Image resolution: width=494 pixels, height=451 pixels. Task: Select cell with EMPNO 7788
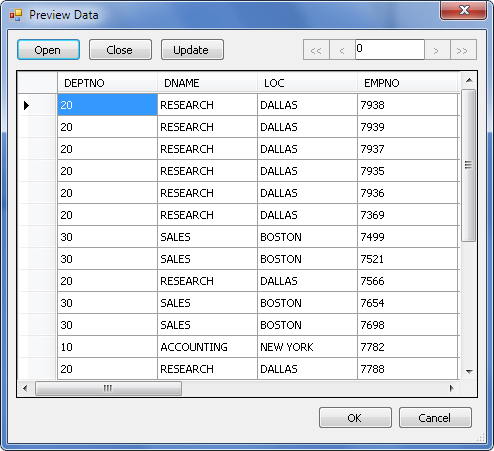[407, 369]
